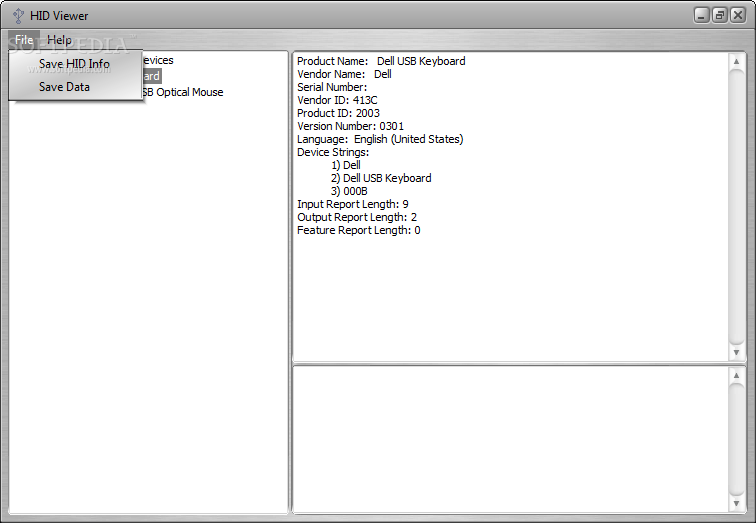756x523 pixels.
Task: Click inside the empty lower data pane
Action: tap(511, 440)
